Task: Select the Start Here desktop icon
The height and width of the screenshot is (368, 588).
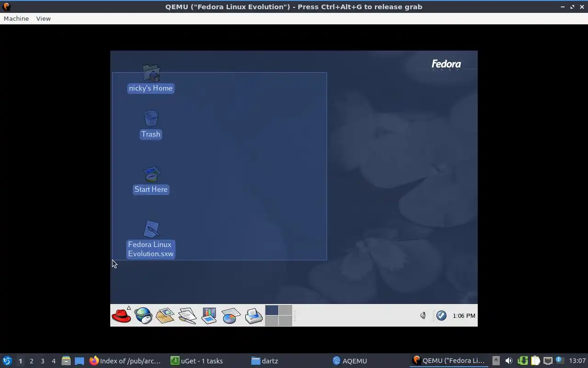Action: [151, 180]
